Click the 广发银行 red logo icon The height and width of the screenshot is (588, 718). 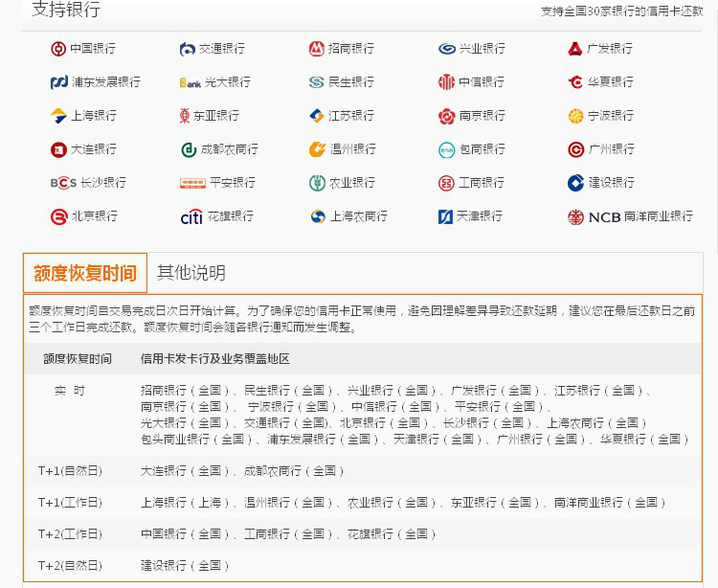[574, 49]
